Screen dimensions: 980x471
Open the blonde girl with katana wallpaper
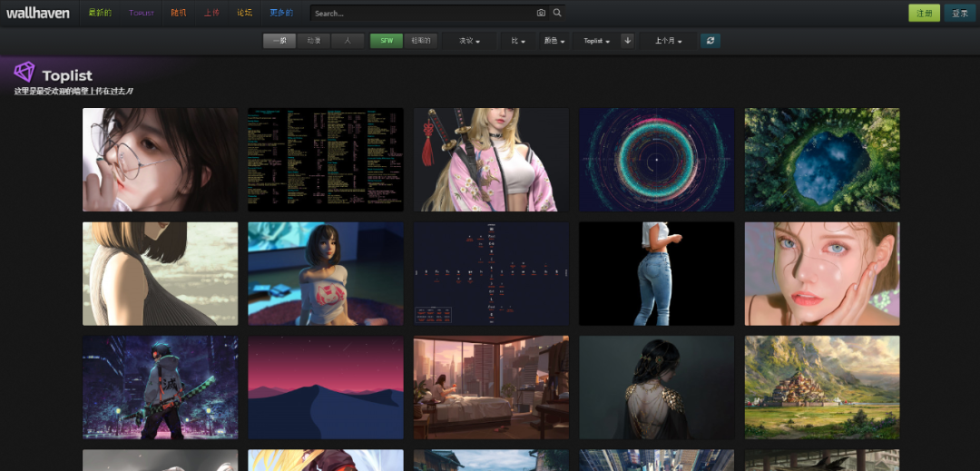click(x=491, y=160)
